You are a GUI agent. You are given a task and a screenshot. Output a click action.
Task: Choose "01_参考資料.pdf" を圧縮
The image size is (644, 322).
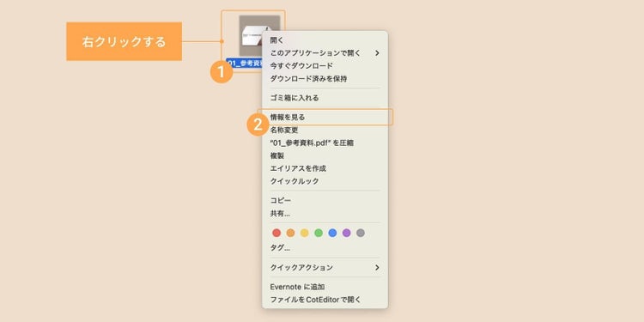point(325,143)
